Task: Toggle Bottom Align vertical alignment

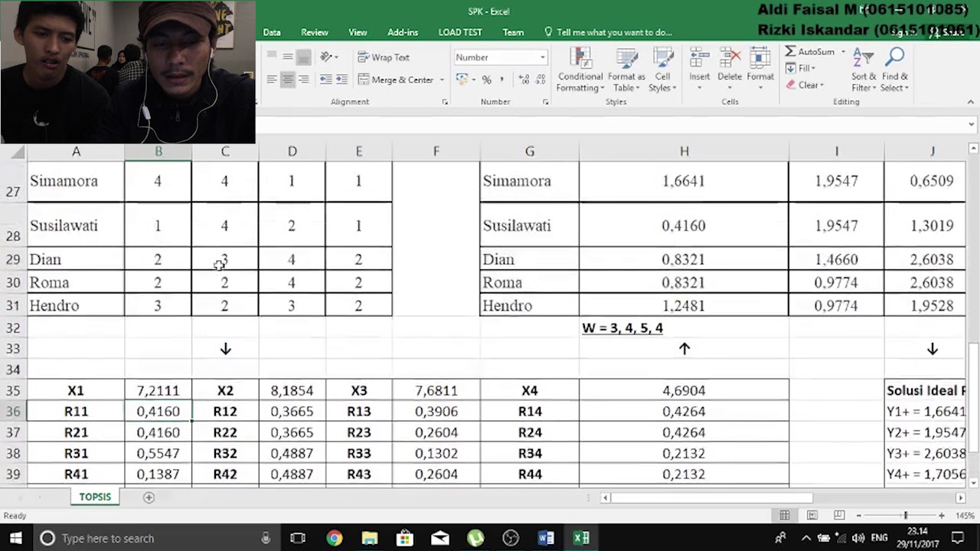Action: coord(304,57)
